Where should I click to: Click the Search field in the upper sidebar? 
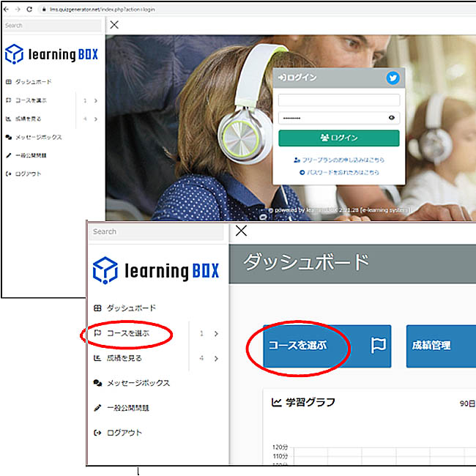53,26
